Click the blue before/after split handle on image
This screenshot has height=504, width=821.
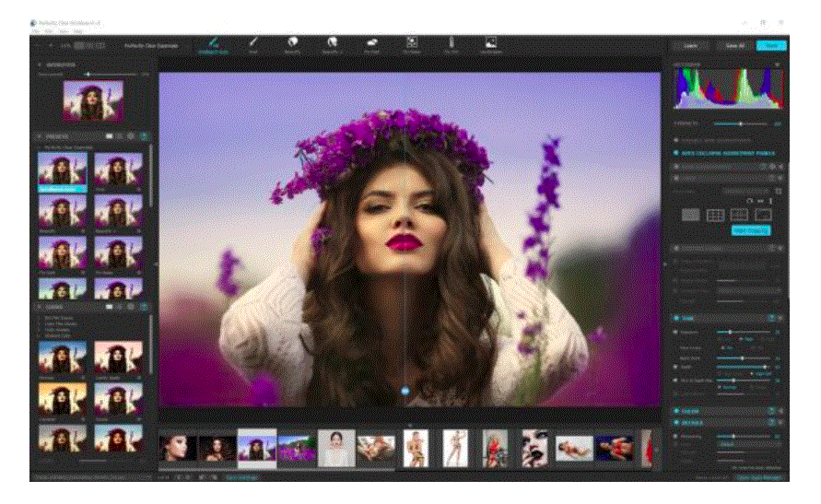click(405, 391)
